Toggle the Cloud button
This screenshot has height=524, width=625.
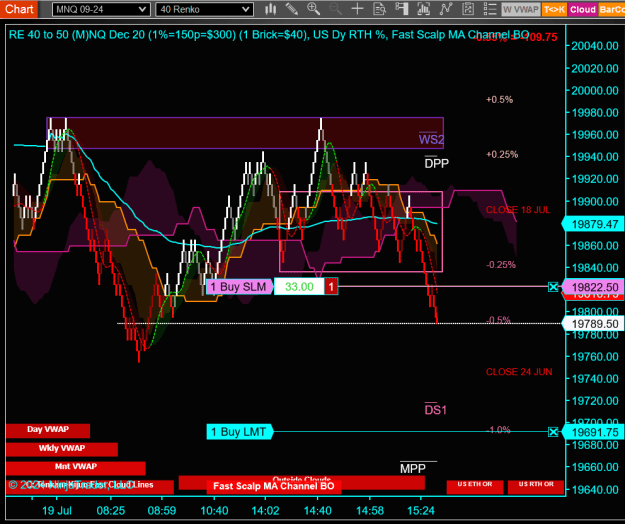click(x=582, y=9)
